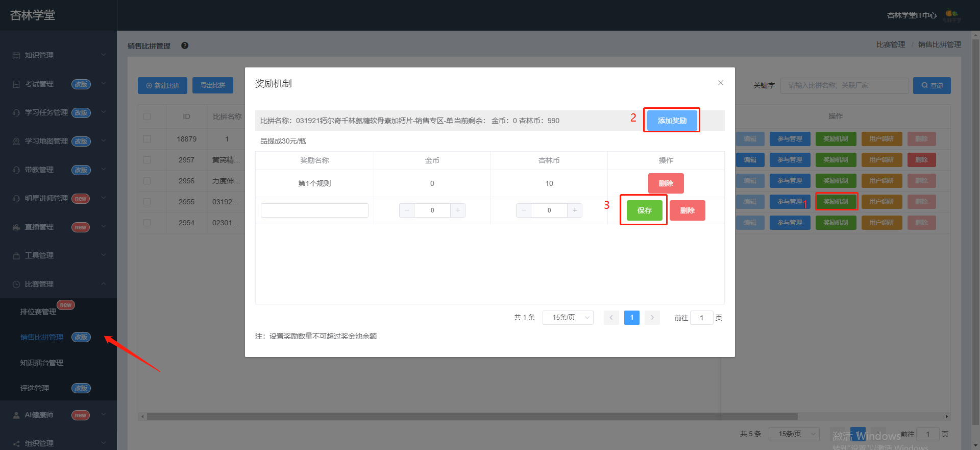Click the 奖励名称 input field

point(314,210)
